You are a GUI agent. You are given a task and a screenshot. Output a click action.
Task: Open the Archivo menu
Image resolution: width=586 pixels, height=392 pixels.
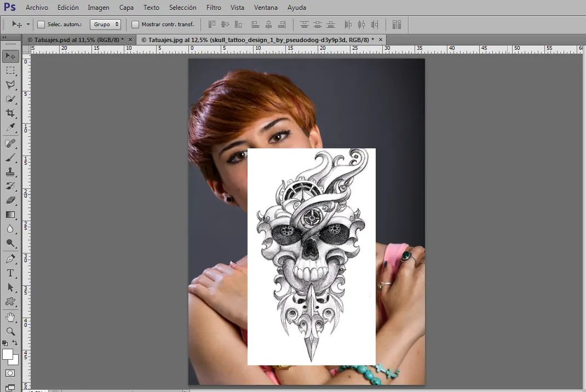37,8
